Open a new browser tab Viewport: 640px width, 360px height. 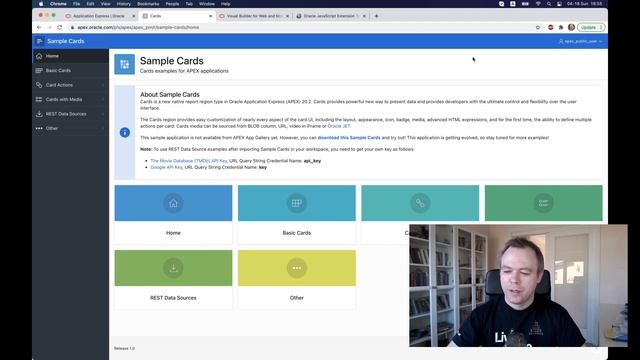coord(376,16)
